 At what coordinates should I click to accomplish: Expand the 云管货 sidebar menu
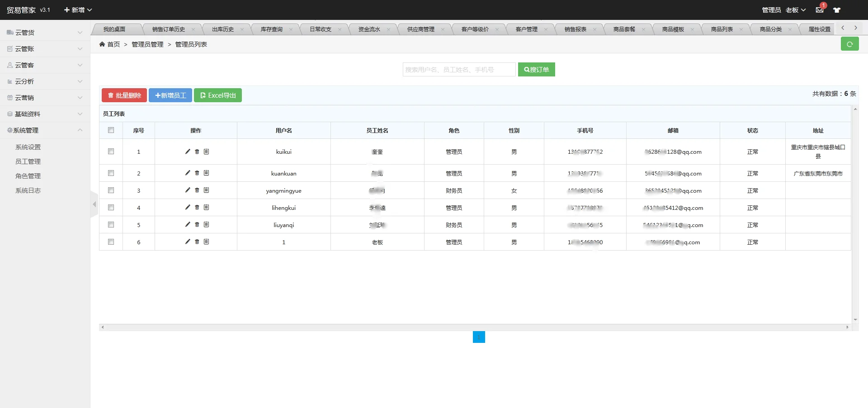pos(44,33)
